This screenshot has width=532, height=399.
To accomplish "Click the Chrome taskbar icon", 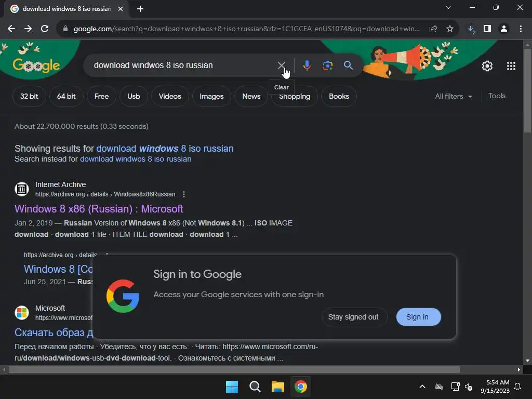I will [301, 387].
